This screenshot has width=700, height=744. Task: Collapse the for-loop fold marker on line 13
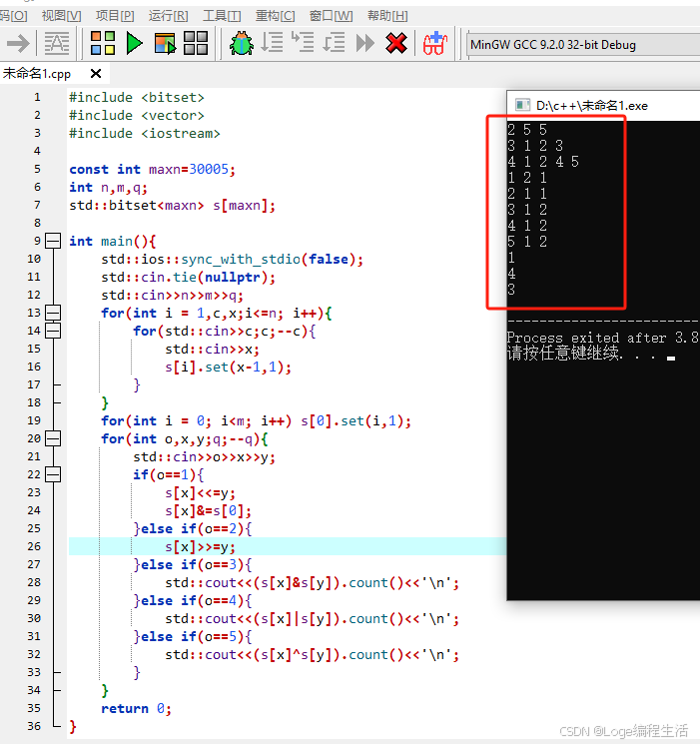pyautogui.click(x=53, y=313)
